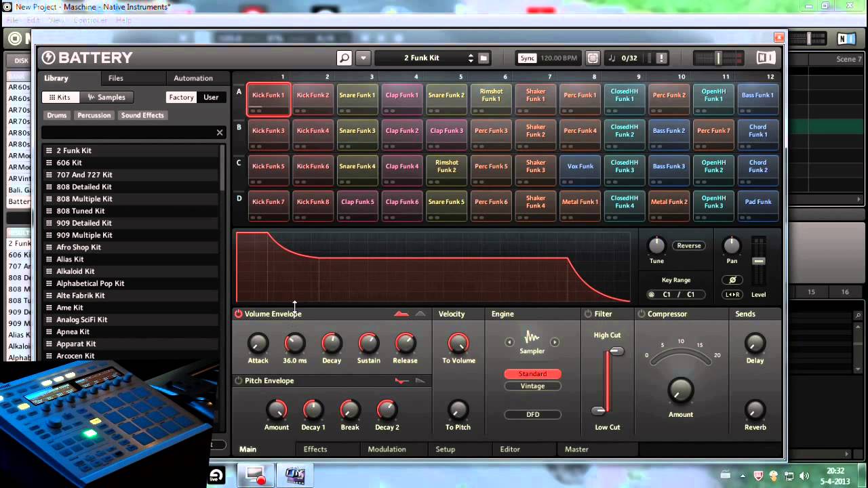Open the Automation tab
Viewport: 868px width, 488px height.
coord(193,78)
